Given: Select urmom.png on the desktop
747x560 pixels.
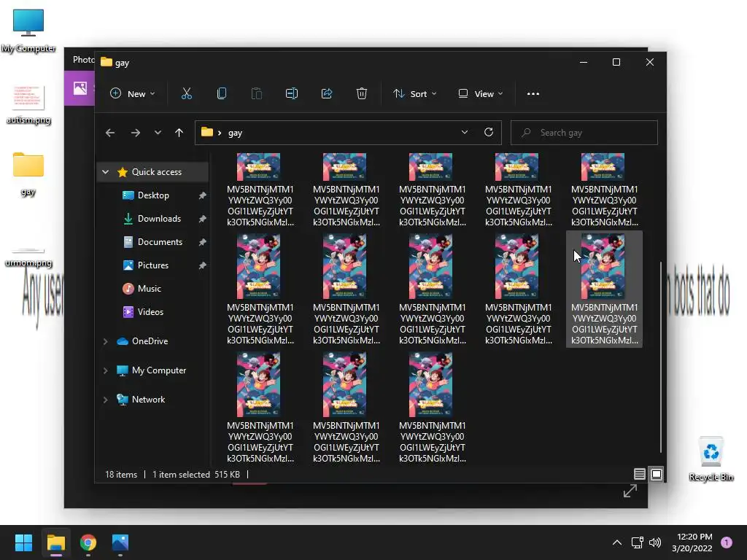Looking at the screenshot, I should (28, 257).
